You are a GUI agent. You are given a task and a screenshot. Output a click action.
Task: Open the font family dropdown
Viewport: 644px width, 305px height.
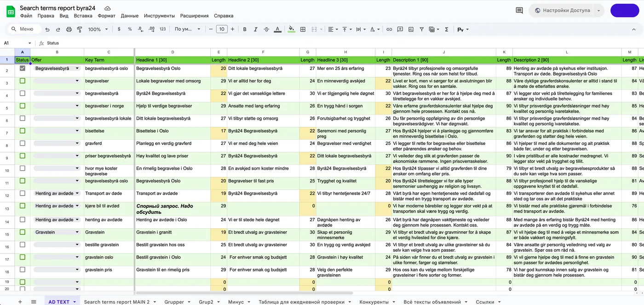click(x=188, y=29)
